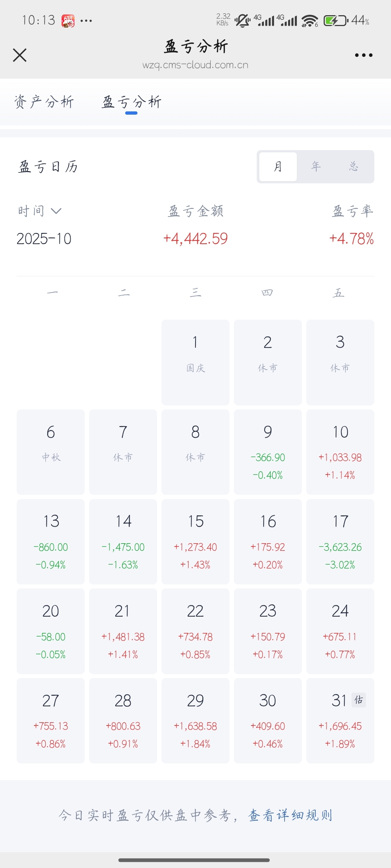Switch to the 资产分析 tab
Viewport: 391px width, 868px height.
pyautogui.click(x=44, y=102)
